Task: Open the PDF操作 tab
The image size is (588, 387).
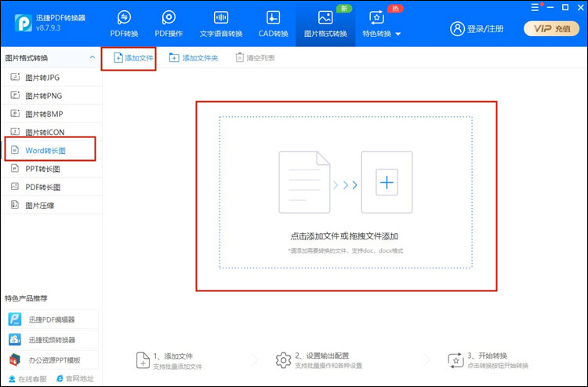Action: coord(169,24)
